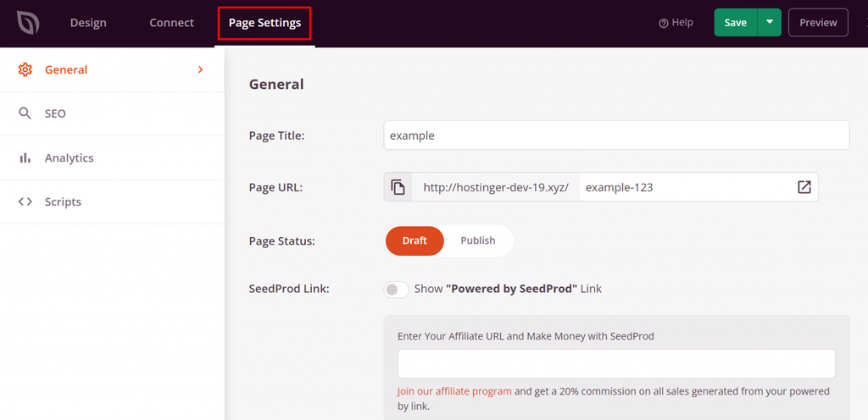Click the SEO magnifier icon
This screenshot has width=868, height=420.
pos(25,113)
